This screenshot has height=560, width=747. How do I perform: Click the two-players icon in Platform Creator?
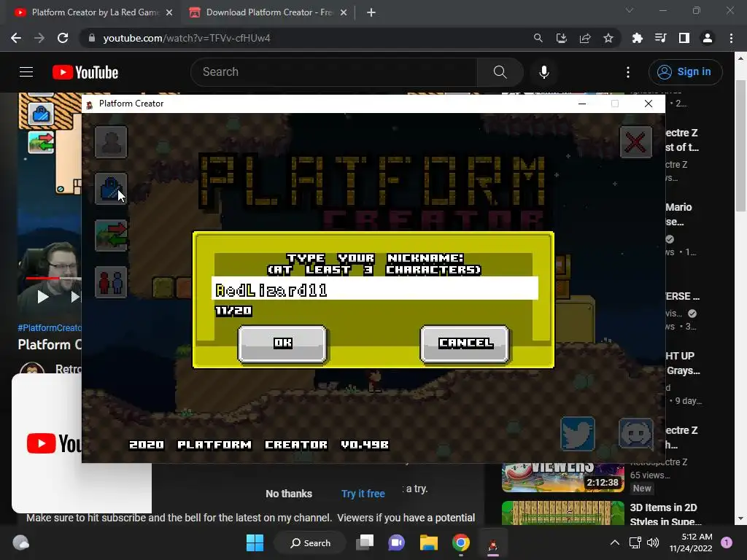pos(111,282)
